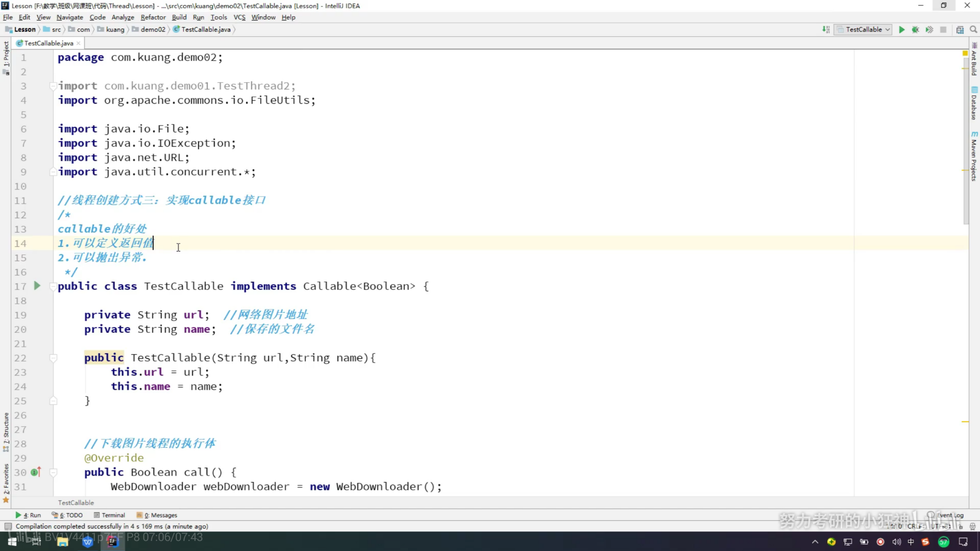Open the Navigate menu
Screen dimensions: 980x551
pos(70,17)
